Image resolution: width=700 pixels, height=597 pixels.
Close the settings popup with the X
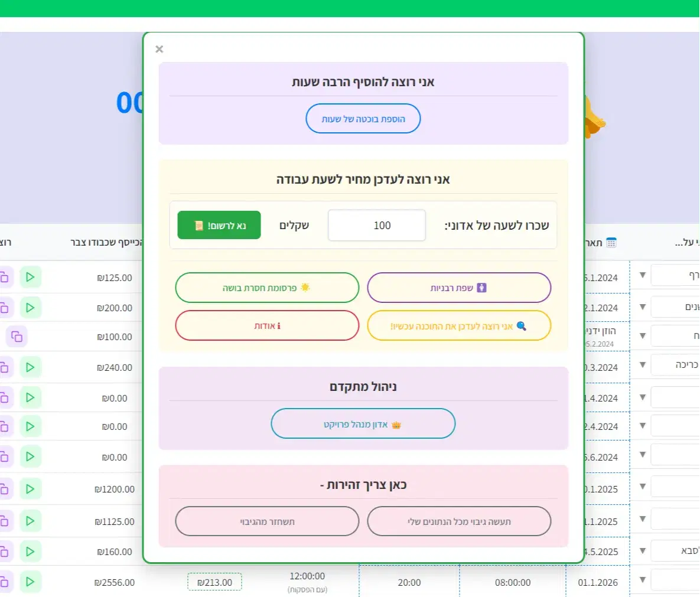[159, 49]
